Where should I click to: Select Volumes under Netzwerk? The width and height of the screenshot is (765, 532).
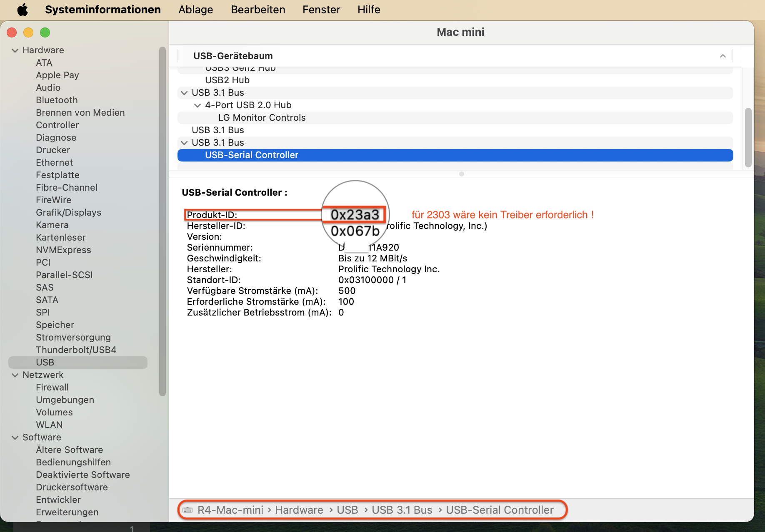pos(55,412)
